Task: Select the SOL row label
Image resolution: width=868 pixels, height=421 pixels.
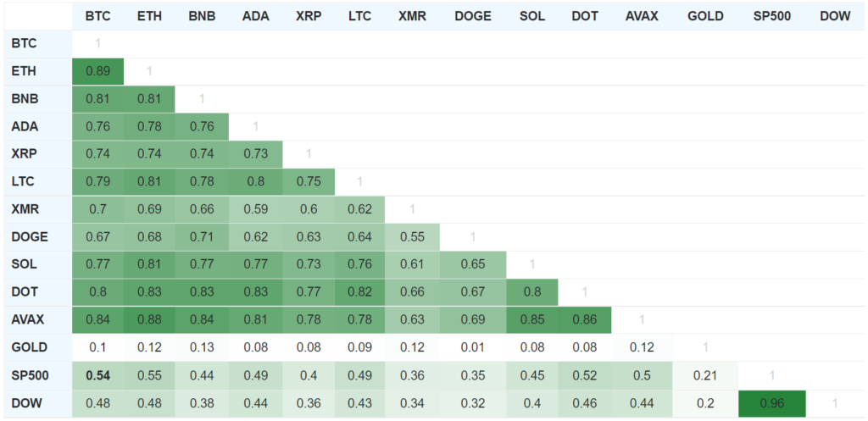Action: point(25,264)
